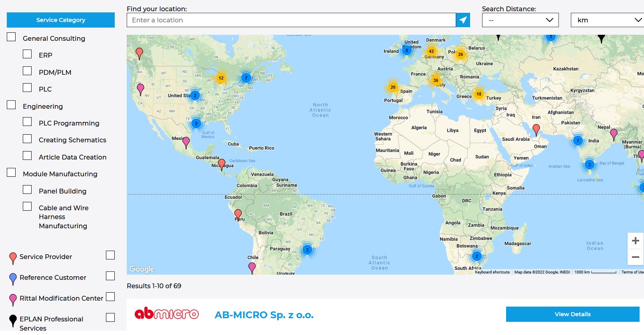Click the pink pin over Mexico
Image resolution: width=644 pixels, height=335 pixels.
186,142
